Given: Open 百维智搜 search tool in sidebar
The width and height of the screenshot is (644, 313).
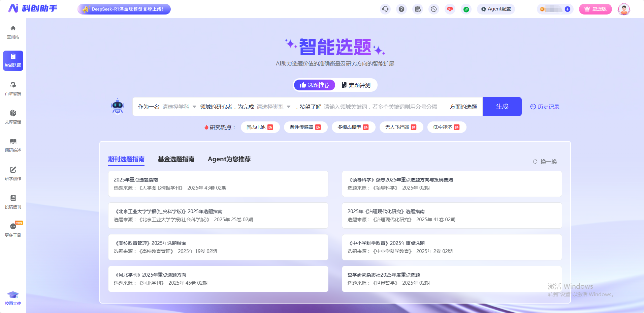Looking at the screenshot, I should pos(13,89).
